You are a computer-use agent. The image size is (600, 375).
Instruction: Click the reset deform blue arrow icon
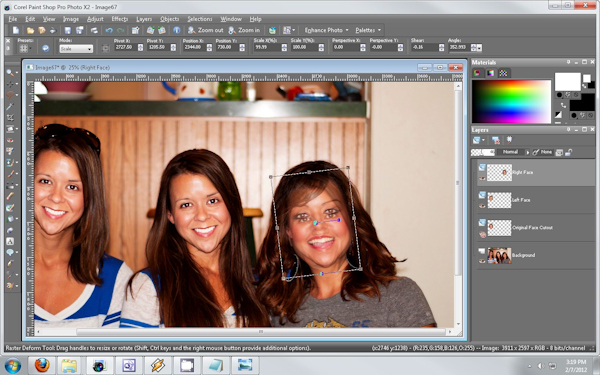(46, 48)
